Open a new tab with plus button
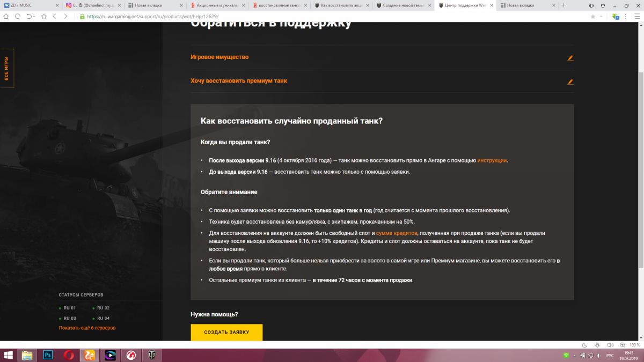644x362 pixels. (x=563, y=5)
